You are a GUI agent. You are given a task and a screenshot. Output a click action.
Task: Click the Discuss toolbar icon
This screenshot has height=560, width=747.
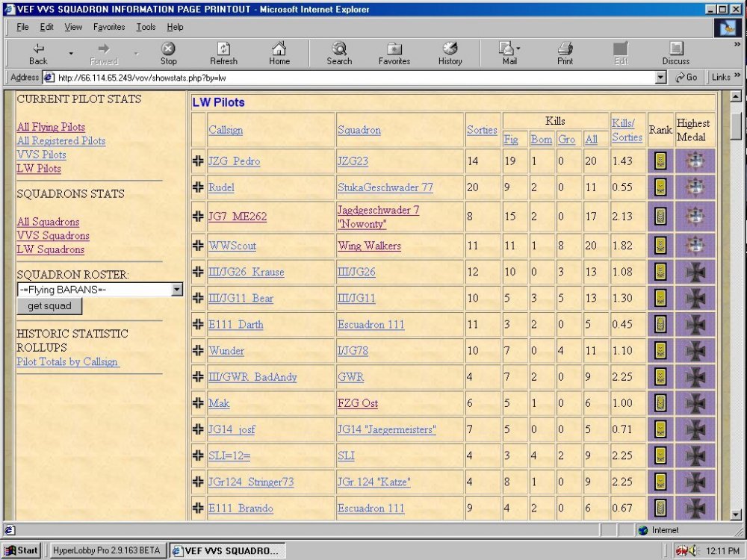[x=675, y=53]
